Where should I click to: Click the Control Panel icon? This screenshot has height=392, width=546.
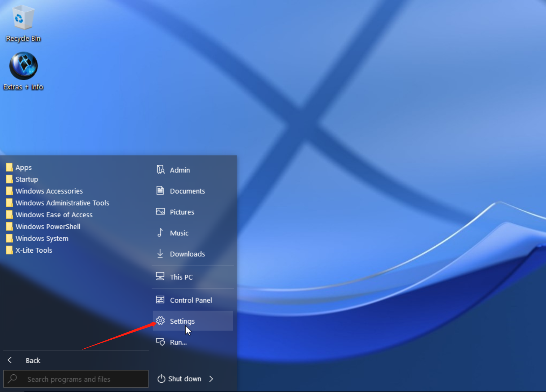coord(160,300)
